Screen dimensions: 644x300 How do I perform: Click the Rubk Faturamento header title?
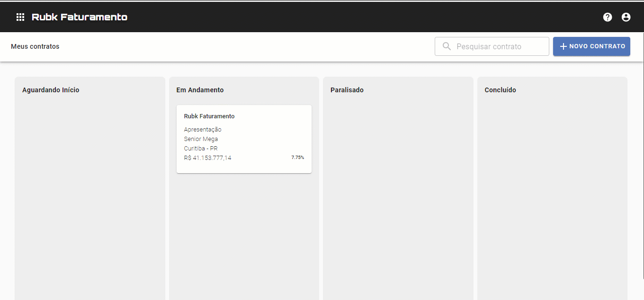click(x=80, y=17)
